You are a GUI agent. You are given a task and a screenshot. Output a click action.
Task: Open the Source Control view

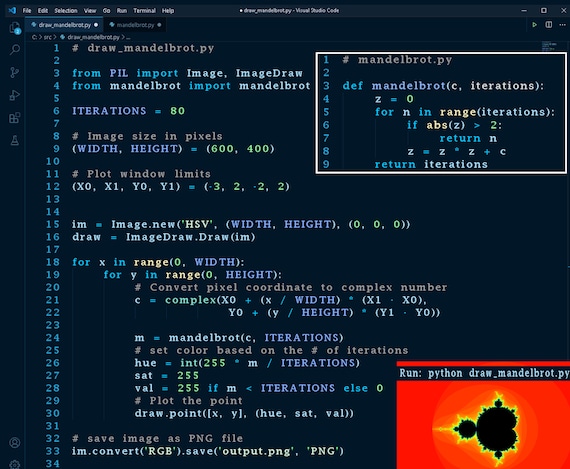coord(15,72)
